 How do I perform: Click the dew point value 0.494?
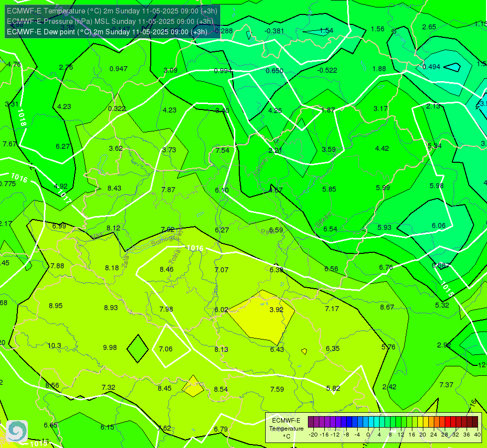coord(431,67)
